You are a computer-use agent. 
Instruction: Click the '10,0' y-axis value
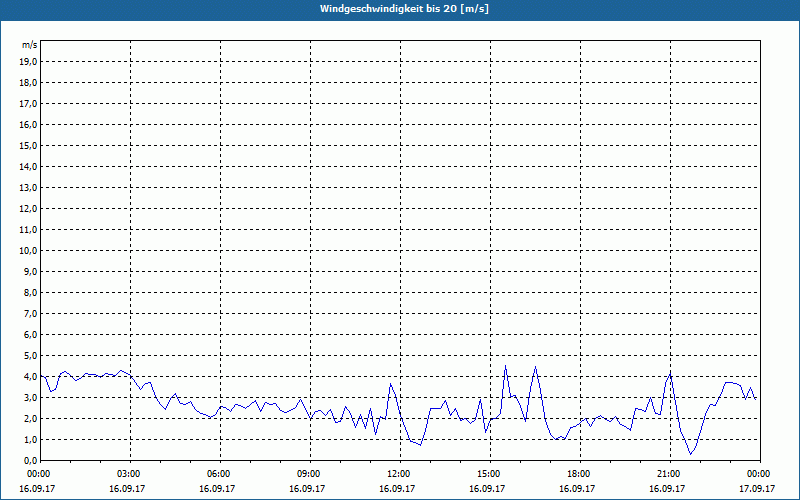28,251
